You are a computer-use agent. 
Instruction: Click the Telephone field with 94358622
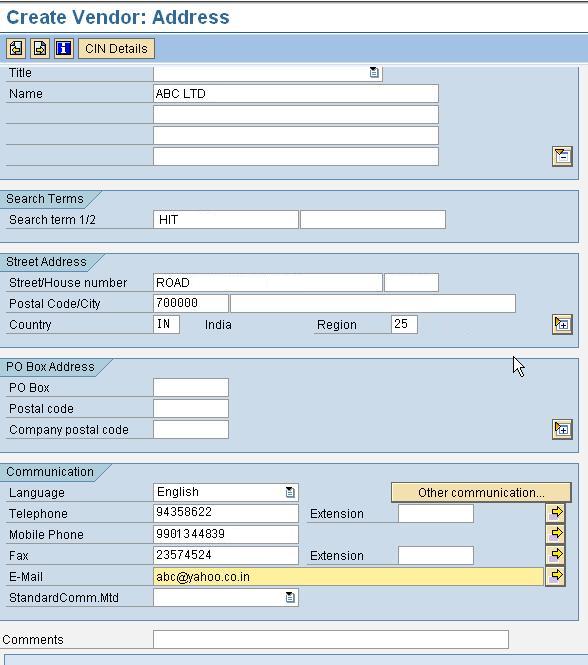pos(226,513)
